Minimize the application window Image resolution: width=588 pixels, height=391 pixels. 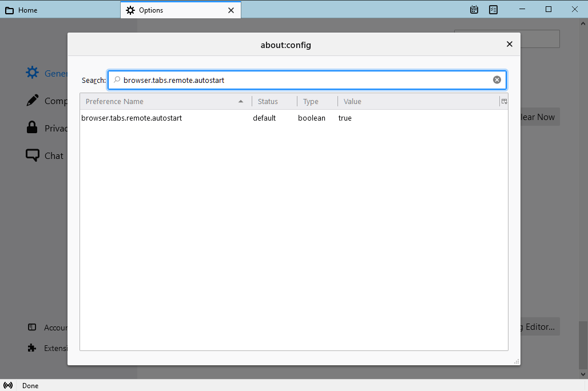coord(522,9)
